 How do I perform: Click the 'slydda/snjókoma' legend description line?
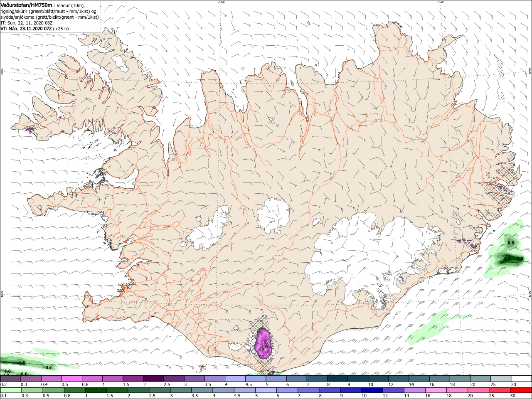[x=49, y=17]
